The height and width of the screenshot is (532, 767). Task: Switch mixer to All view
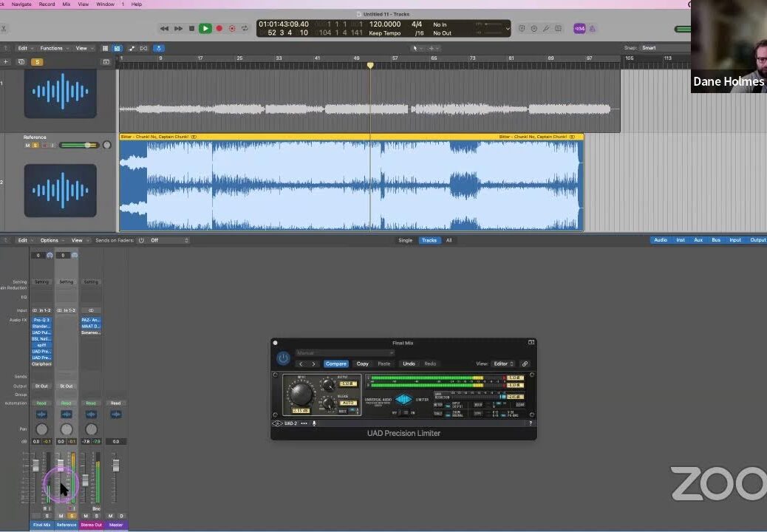click(x=449, y=241)
